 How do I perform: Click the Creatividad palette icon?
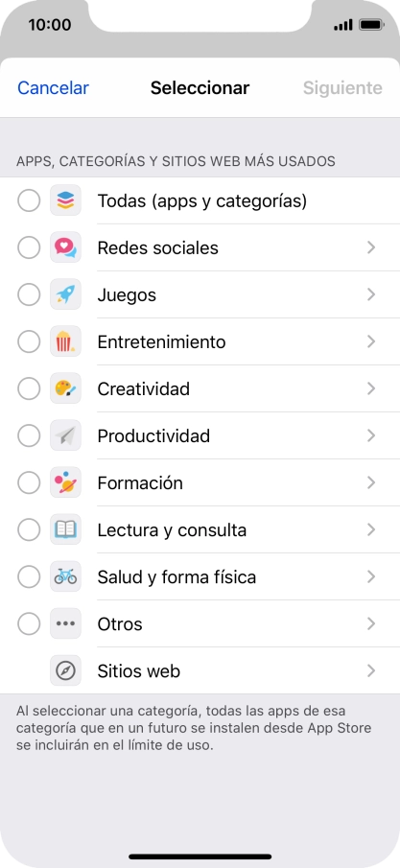pos(65,388)
